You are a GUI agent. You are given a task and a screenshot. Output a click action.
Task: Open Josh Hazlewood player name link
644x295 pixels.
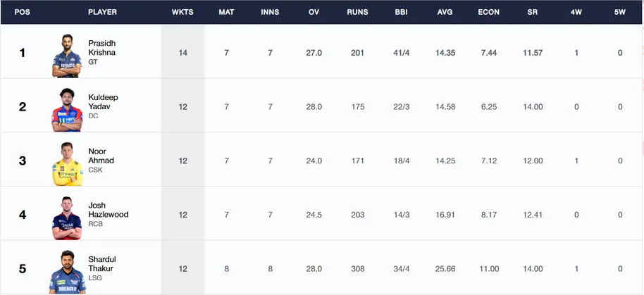109,210
